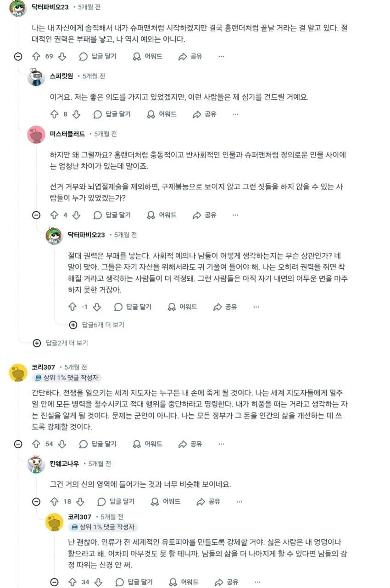Open more options on the 69-vote comment

(x=221, y=57)
